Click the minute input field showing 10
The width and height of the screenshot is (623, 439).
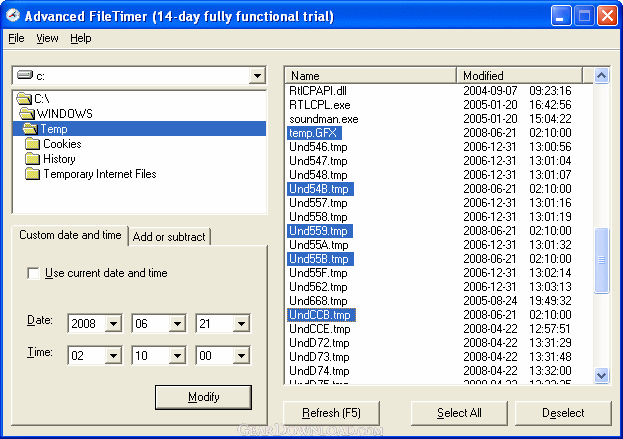coord(151,355)
